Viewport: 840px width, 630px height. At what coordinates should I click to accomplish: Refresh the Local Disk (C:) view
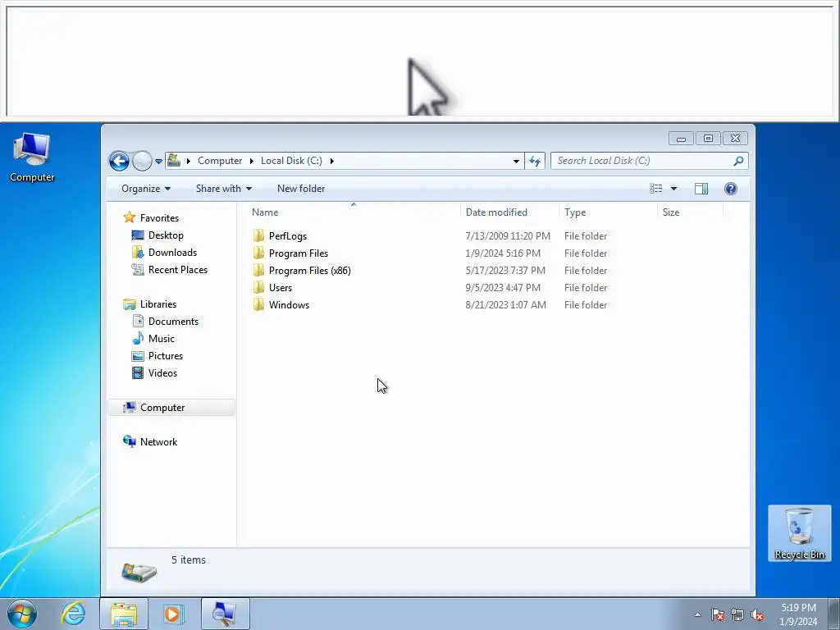(x=535, y=161)
